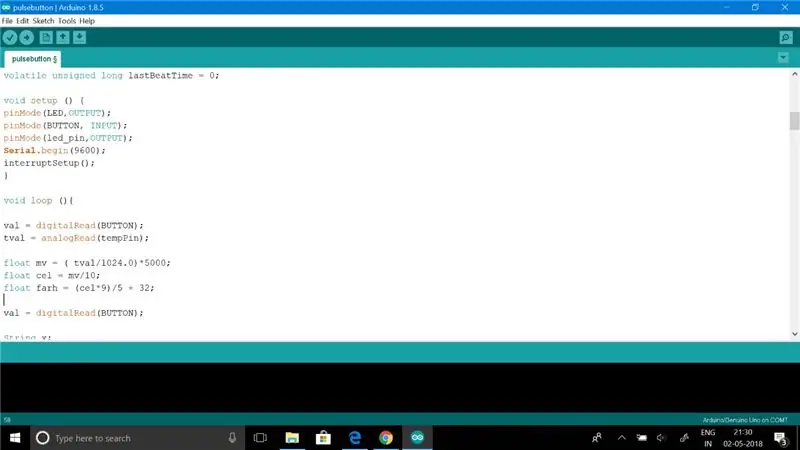This screenshot has height=450, width=800.
Task: Open File Explorer from taskbar
Action: (292, 438)
